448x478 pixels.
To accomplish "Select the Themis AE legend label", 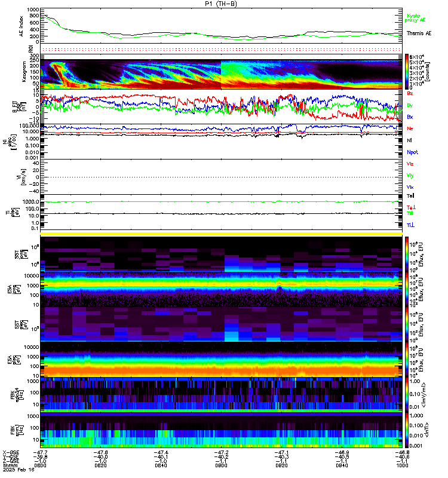I will 419,33.
